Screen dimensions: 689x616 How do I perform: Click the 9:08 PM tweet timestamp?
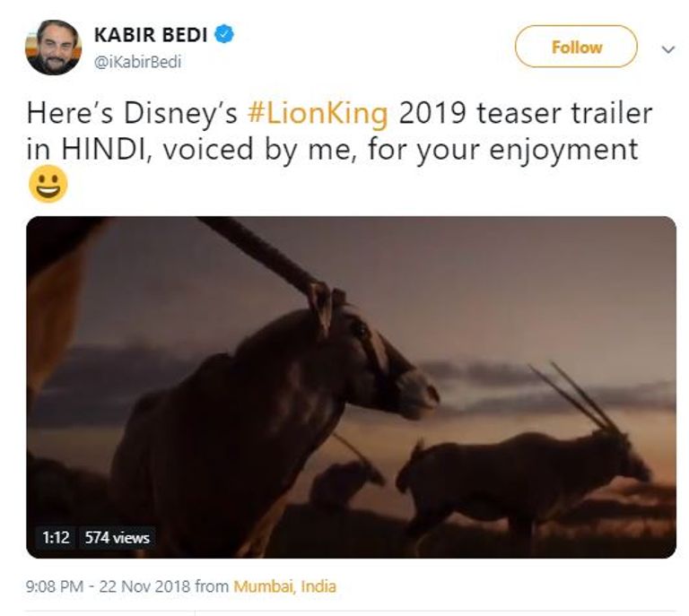[x=56, y=586]
